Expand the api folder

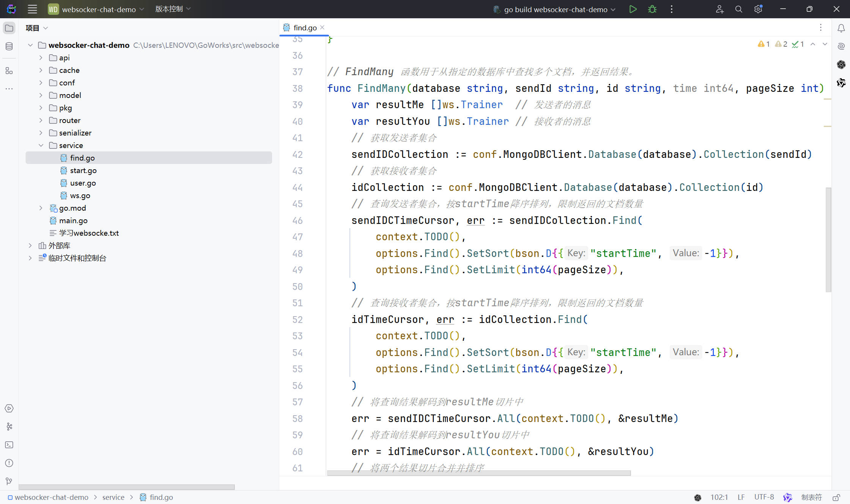[41, 58]
